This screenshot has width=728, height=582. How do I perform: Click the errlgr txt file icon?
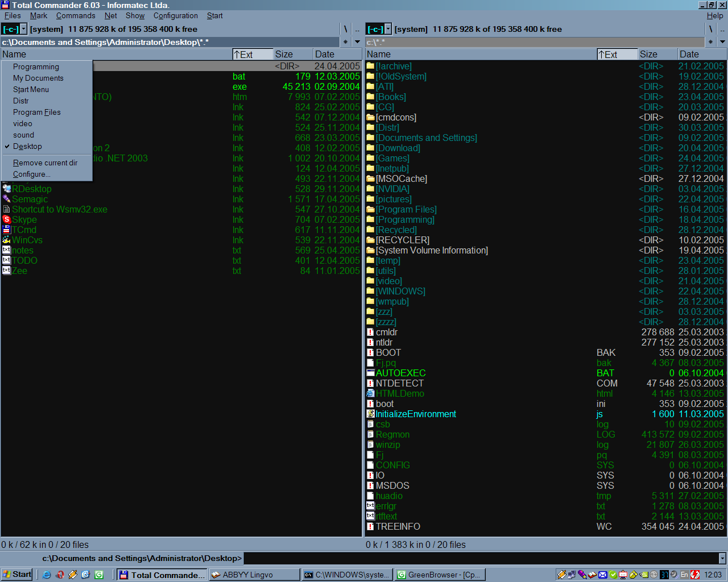[371, 506]
